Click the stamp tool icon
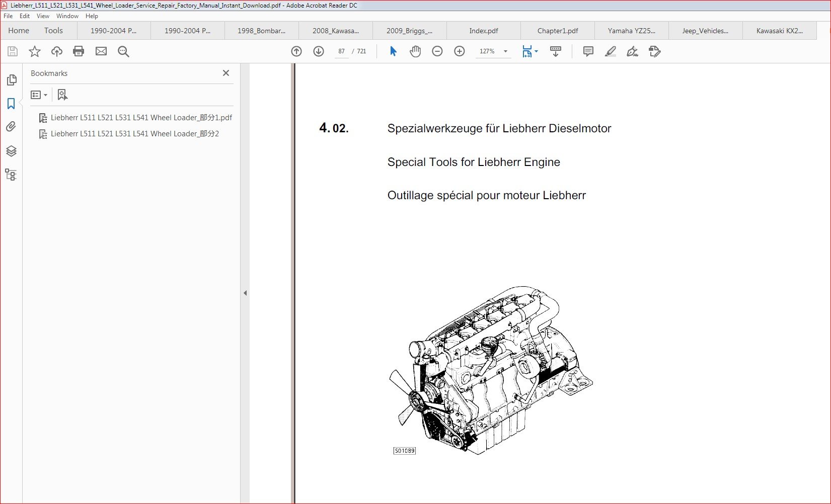This screenshot has width=831, height=504. pyautogui.click(x=654, y=51)
